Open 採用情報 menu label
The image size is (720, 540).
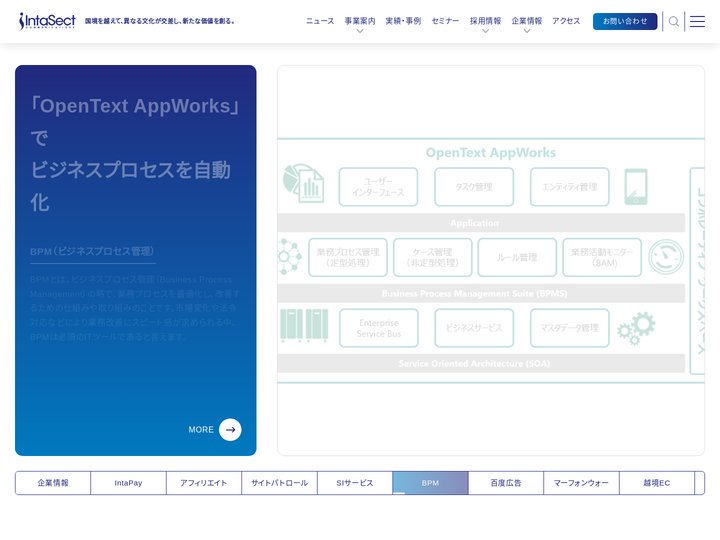pyautogui.click(x=485, y=21)
